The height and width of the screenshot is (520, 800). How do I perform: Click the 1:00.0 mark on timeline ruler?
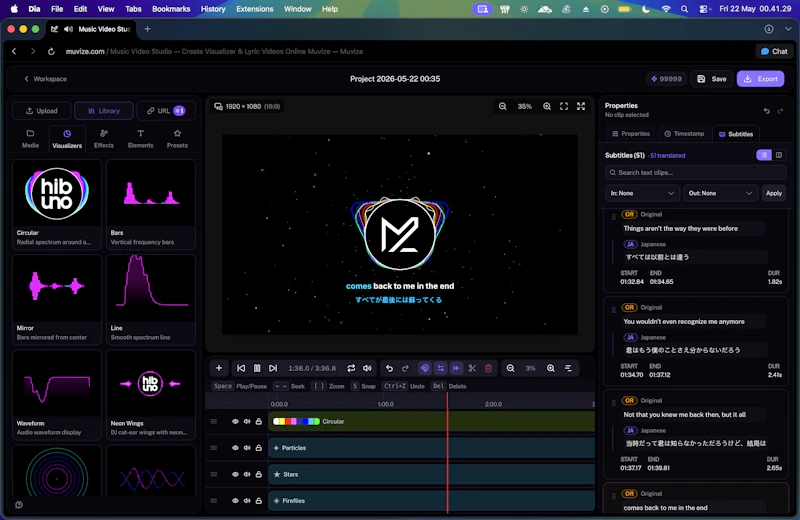(386, 404)
